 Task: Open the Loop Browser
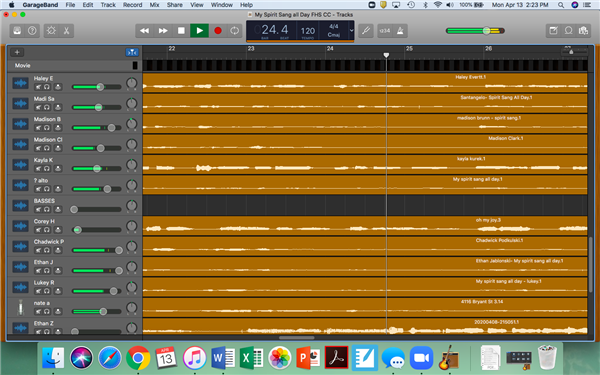point(568,31)
